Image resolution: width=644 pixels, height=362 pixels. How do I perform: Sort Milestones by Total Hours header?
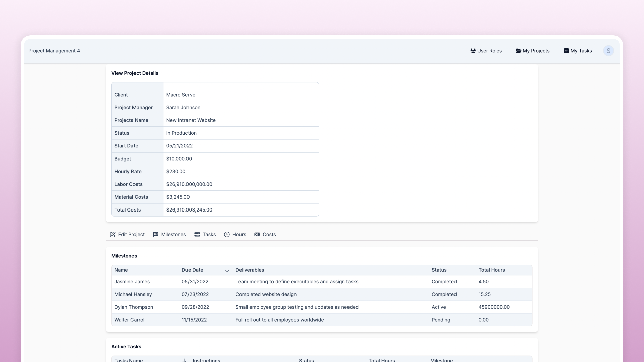click(492, 270)
